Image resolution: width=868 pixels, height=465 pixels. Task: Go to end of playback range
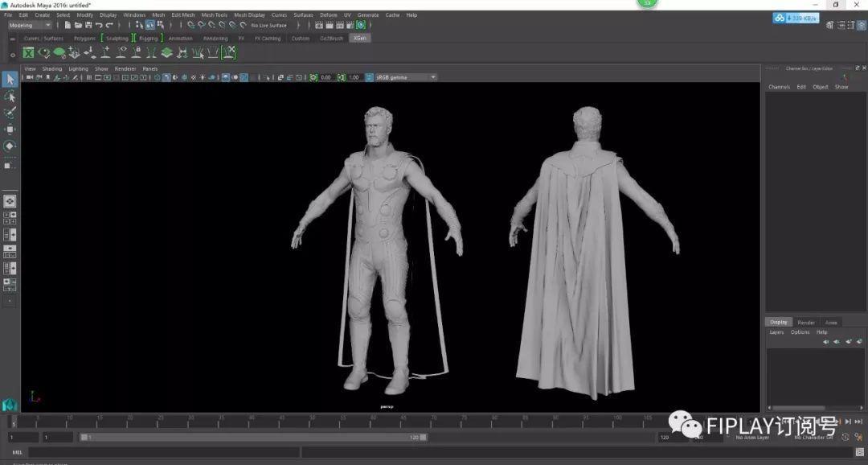(857, 422)
